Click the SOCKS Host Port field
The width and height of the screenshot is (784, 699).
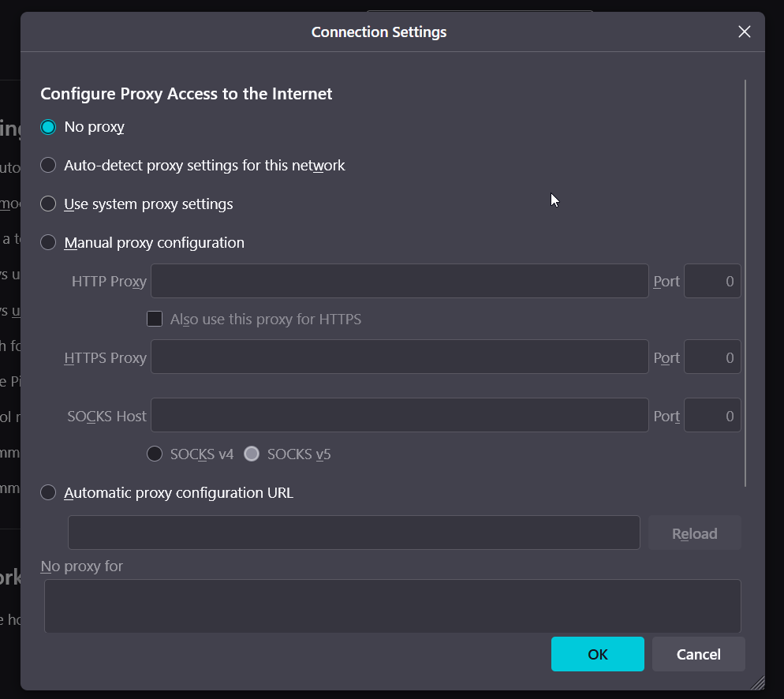point(711,416)
